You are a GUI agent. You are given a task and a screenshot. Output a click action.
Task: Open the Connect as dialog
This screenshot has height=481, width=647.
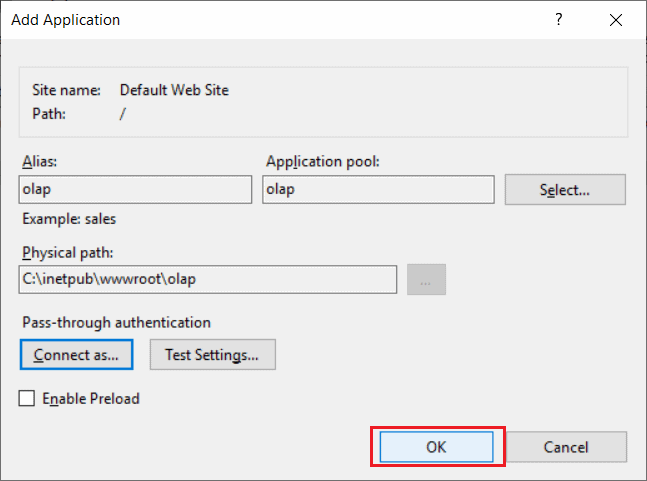(76, 354)
